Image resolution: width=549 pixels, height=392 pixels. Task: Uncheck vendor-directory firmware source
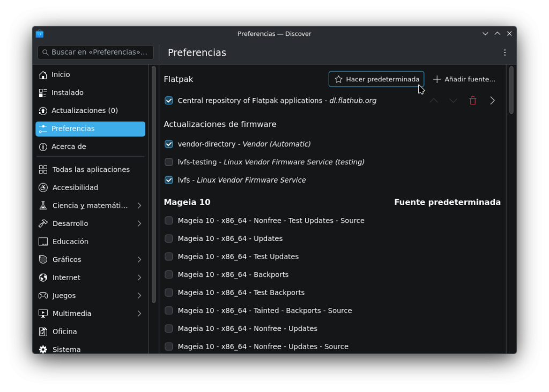pos(169,144)
